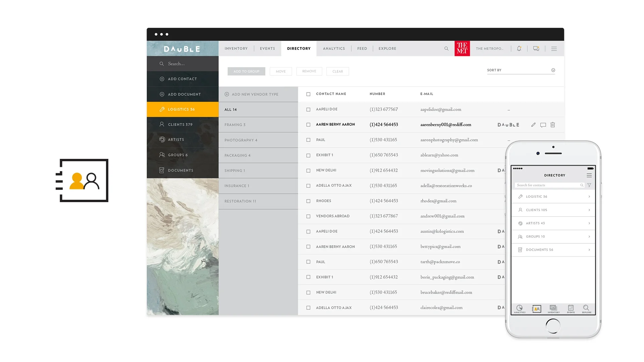644x362 pixels.
Task: Click the Add to Group button
Action: pyautogui.click(x=246, y=71)
